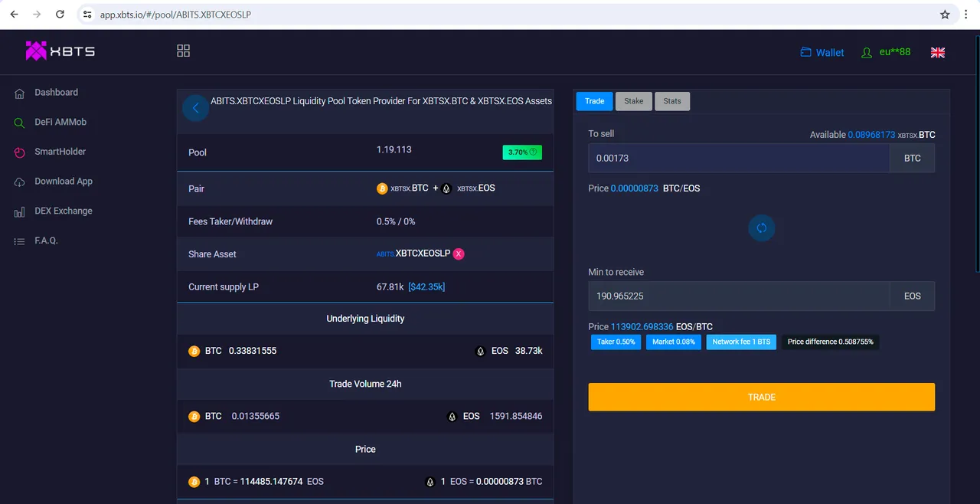Switch to the Stake tab
Viewport: 980px width, 504px height.
pyautogui.click(x=633, y=101)
